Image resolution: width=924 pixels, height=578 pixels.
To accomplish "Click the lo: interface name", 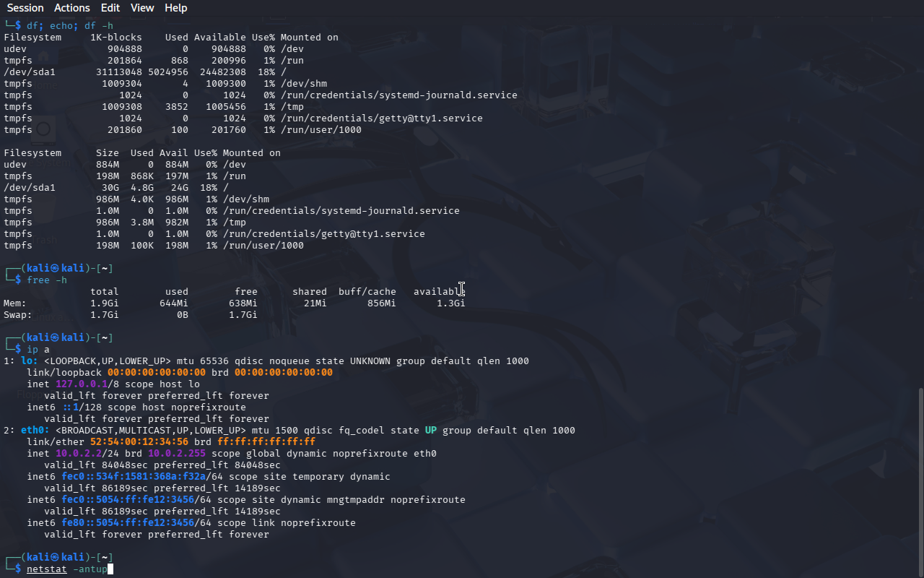I will 29,361.
